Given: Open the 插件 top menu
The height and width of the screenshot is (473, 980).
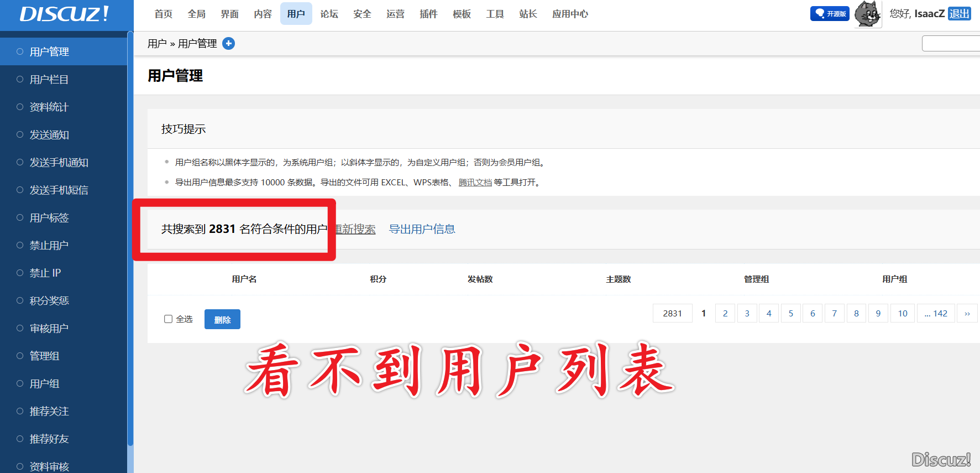Looking at the screenshot, I should (428, 14).
